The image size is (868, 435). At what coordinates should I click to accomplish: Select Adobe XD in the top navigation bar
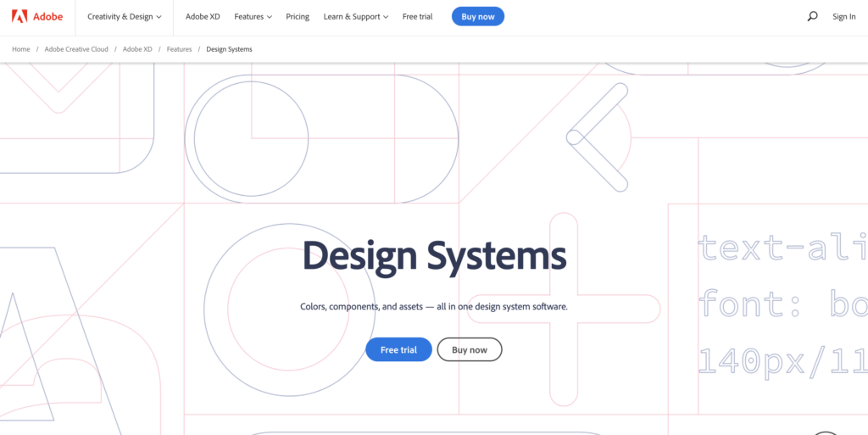click(x=203, y=17)
